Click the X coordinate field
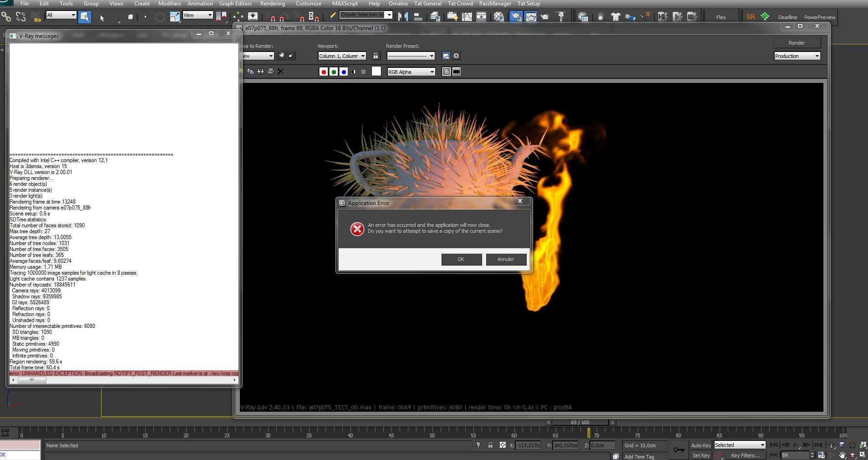The height and width of the screenshot is (460, 868). pyautogui.click(x=528, y=445)
